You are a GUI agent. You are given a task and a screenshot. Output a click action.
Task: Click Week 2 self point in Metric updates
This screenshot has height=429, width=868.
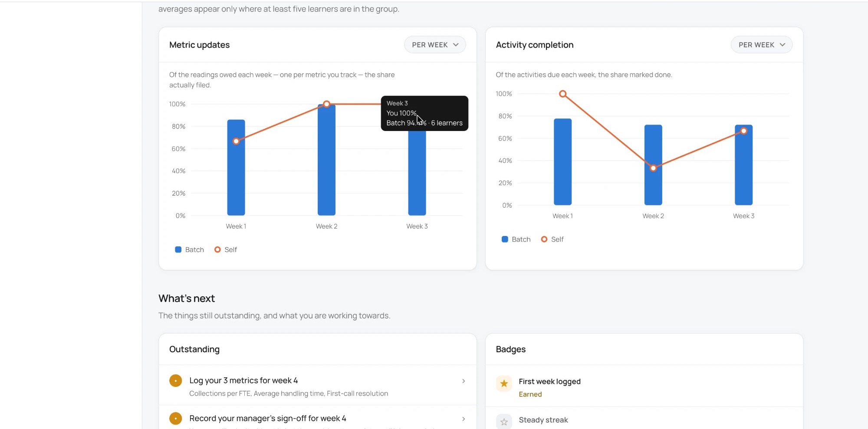coord(326,104)
